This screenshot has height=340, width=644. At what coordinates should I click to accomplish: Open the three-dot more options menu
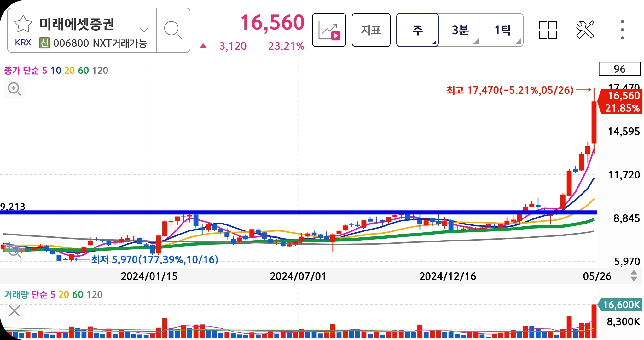[x=622, y=30]
